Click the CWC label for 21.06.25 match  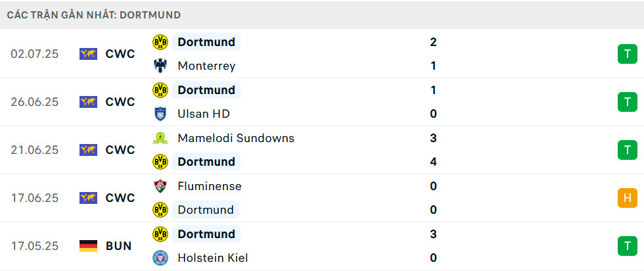coord(120,150)
